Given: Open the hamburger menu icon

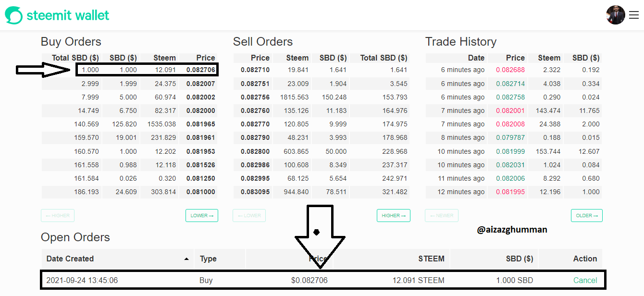Looking at the screenshot, I should [x=634, y=15].
